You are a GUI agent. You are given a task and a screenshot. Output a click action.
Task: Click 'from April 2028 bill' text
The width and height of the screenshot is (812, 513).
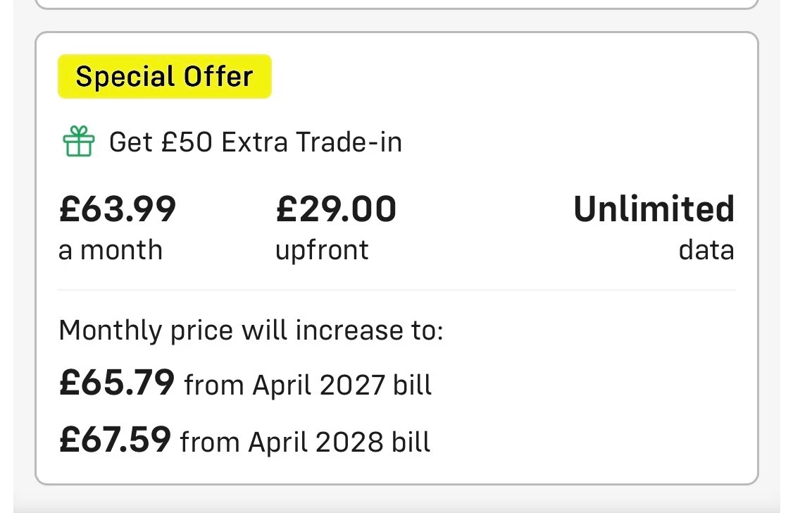(305, 442)
